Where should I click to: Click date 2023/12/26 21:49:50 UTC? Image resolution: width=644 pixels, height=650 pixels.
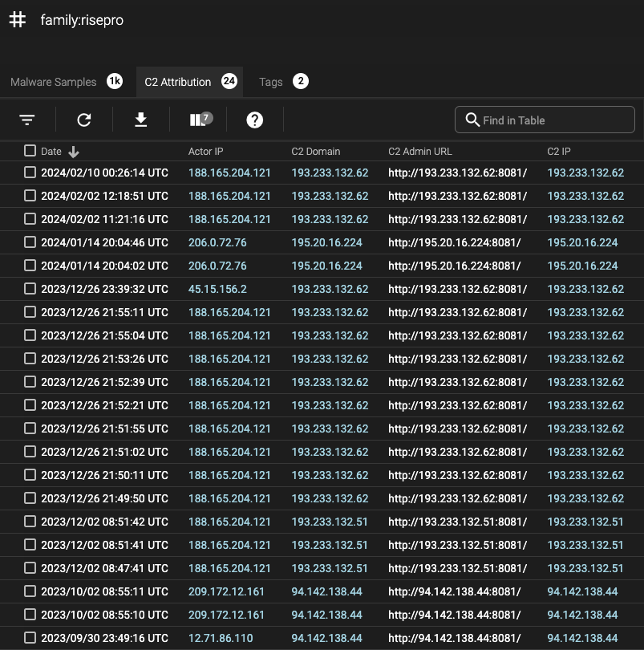point(104,498)
